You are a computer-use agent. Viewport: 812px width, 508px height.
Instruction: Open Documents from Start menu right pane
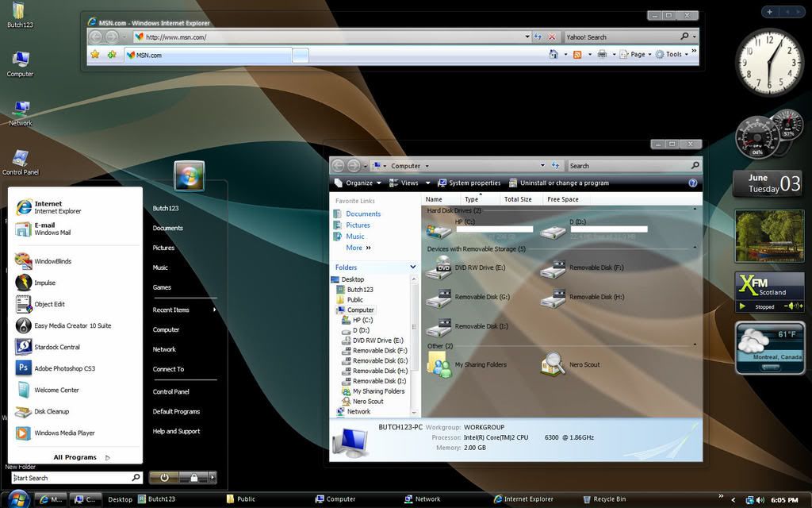pos(168,228)
